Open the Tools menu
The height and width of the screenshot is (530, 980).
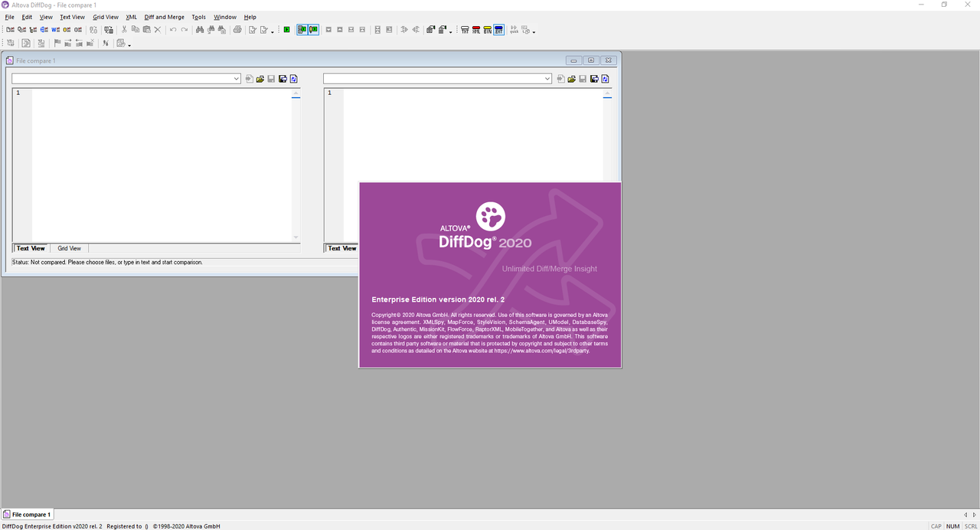(x=198, y=17)
